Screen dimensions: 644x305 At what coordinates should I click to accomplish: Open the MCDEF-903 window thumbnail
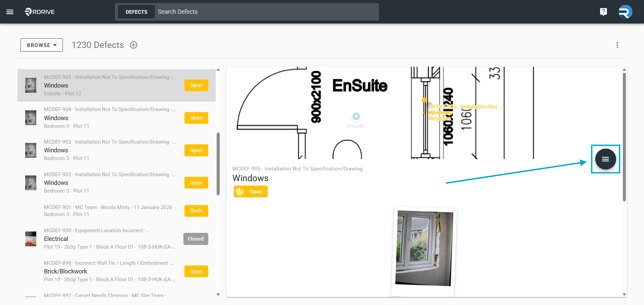click(x=31, y=150)
